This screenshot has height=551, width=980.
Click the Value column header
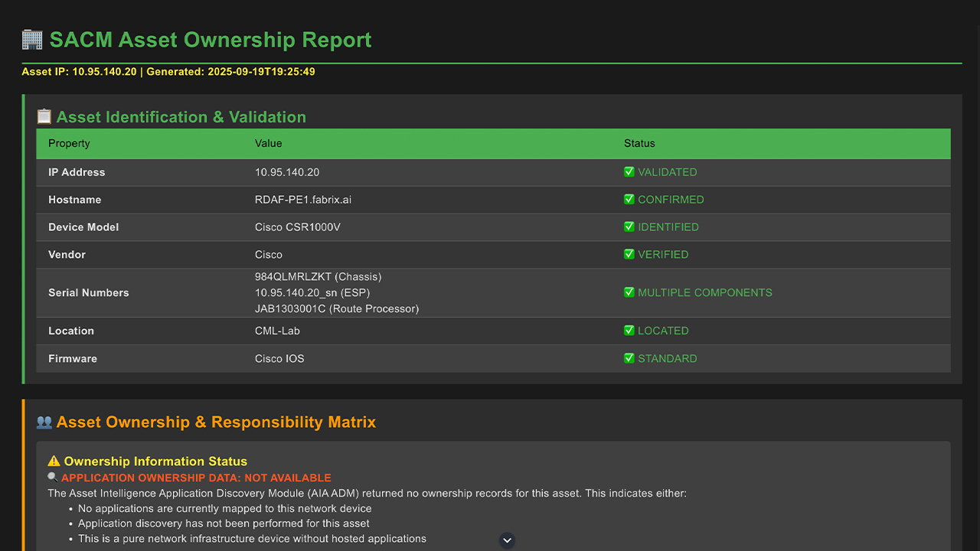tap(268, 143)
